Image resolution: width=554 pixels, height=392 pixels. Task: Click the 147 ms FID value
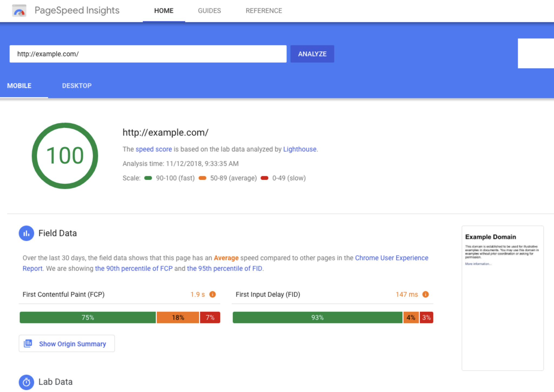point(407,294)
